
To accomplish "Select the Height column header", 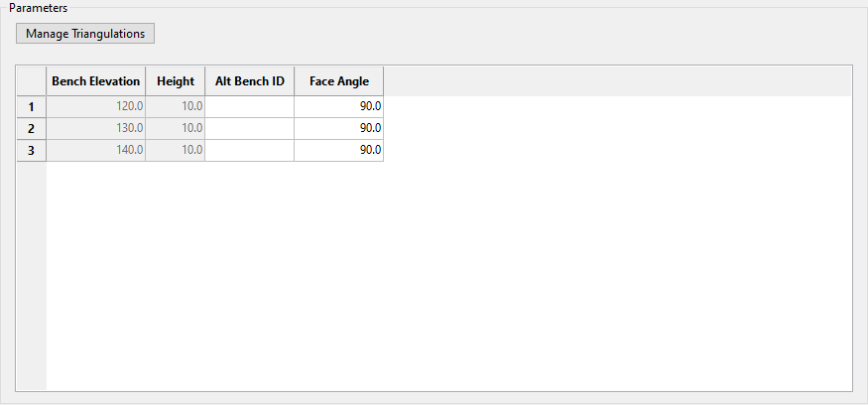I will coord(175,81).
